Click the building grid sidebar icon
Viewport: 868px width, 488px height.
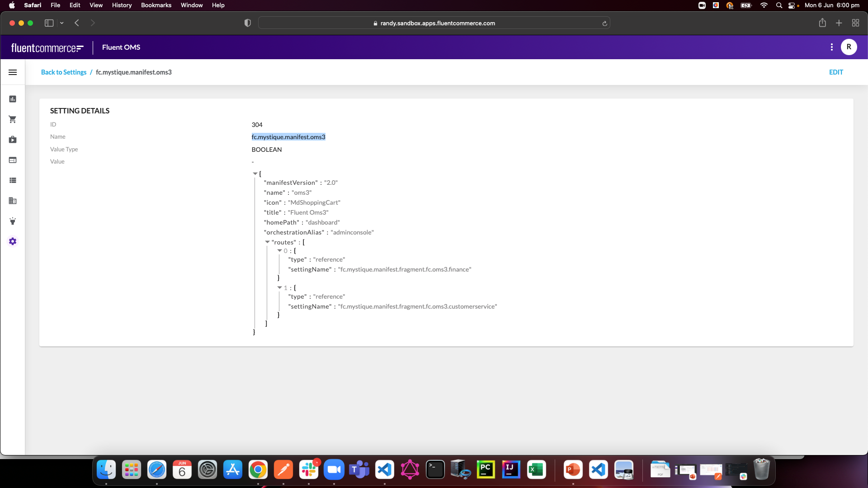13,201
